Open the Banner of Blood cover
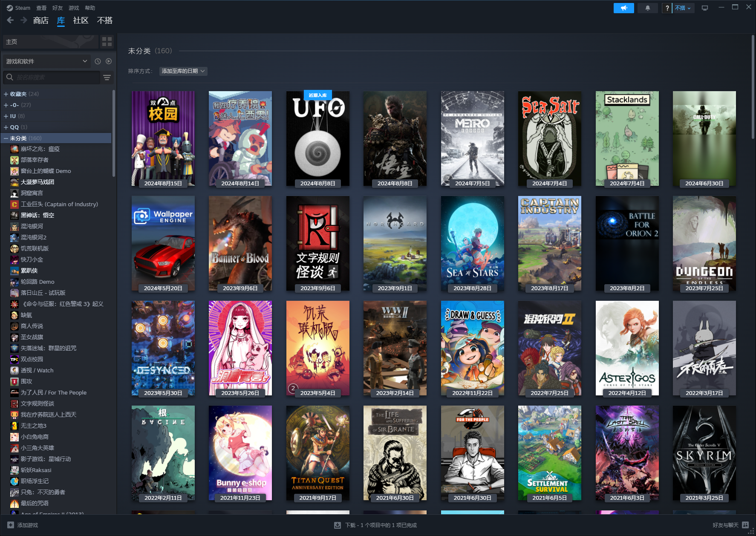Viewport: 756px width, 536px height. (240, 243)
